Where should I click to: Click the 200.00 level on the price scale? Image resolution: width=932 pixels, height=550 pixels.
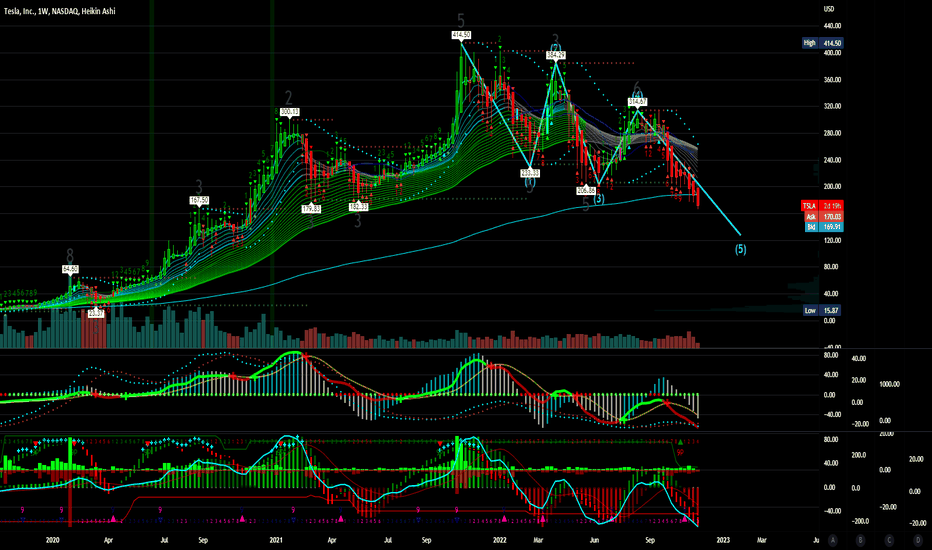click(832, 187)
